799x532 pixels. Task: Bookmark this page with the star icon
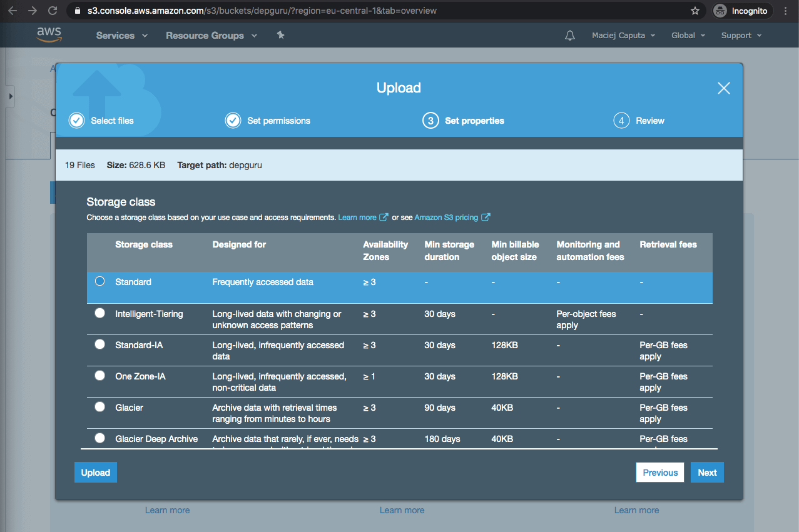(695, 11)
